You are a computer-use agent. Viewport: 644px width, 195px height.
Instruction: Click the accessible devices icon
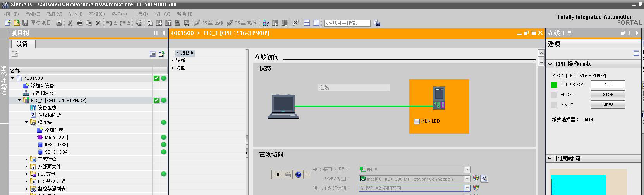pos(266,23)
